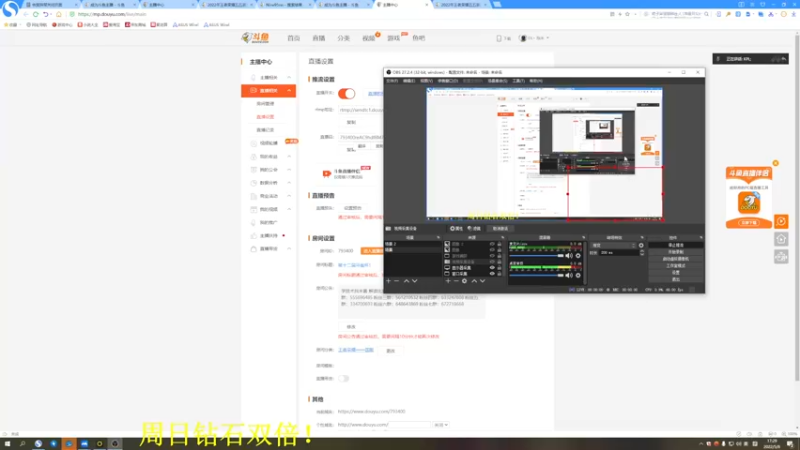Click 开始录制 button in OBS controls
The width and height of the screenshot is (800, 450).
(x=676, y=252)
